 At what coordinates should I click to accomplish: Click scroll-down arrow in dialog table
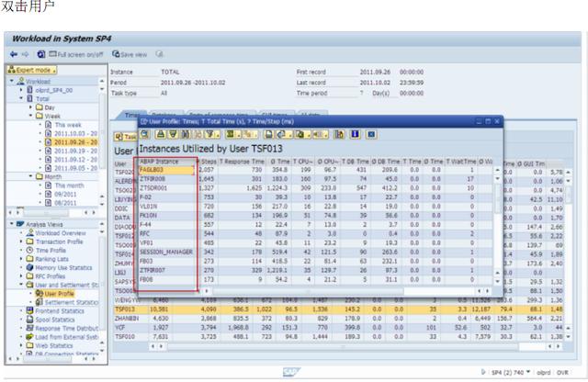pyautogui.click(x=498, y=281)
